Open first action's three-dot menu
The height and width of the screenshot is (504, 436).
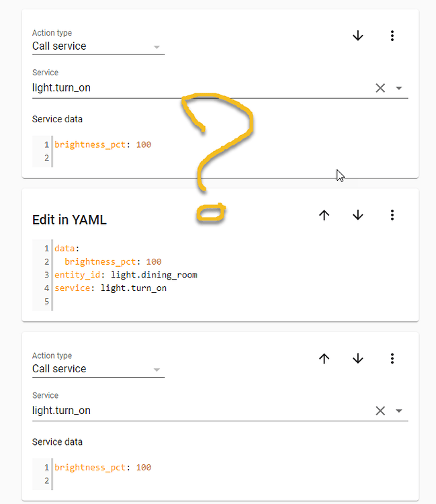tap(392, 36)
